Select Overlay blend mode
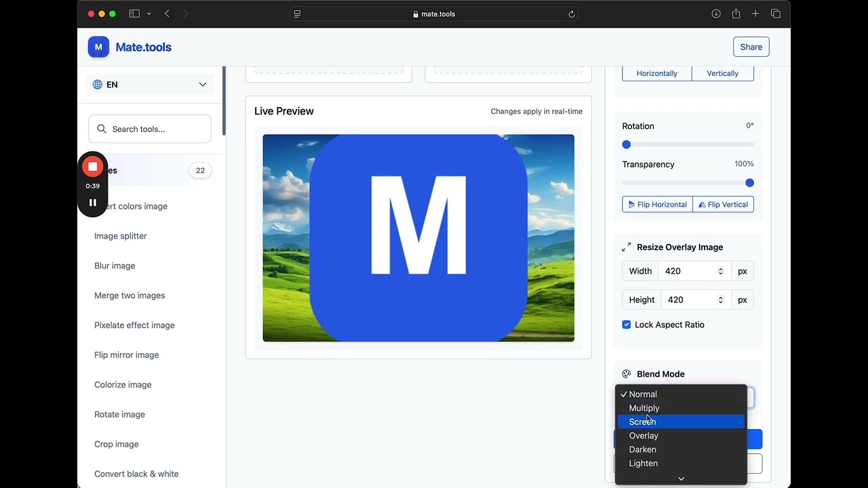This screenshot has width=868, height=488. pos(681,436)
